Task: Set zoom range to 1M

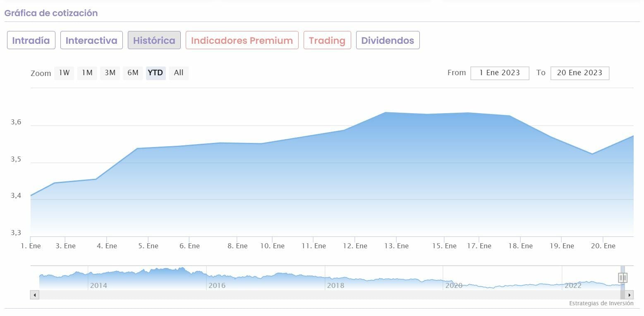Action: click(x=87, y=73)
